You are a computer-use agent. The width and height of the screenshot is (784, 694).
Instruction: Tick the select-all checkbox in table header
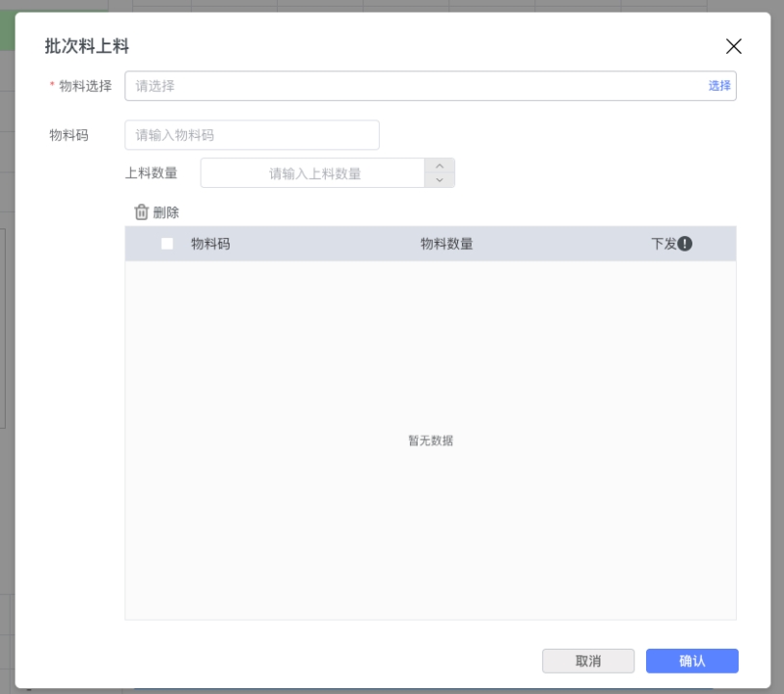[167, 244]
